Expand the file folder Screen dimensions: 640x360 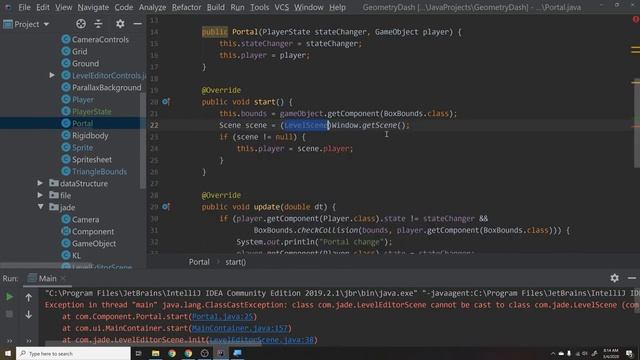(40, 195)
